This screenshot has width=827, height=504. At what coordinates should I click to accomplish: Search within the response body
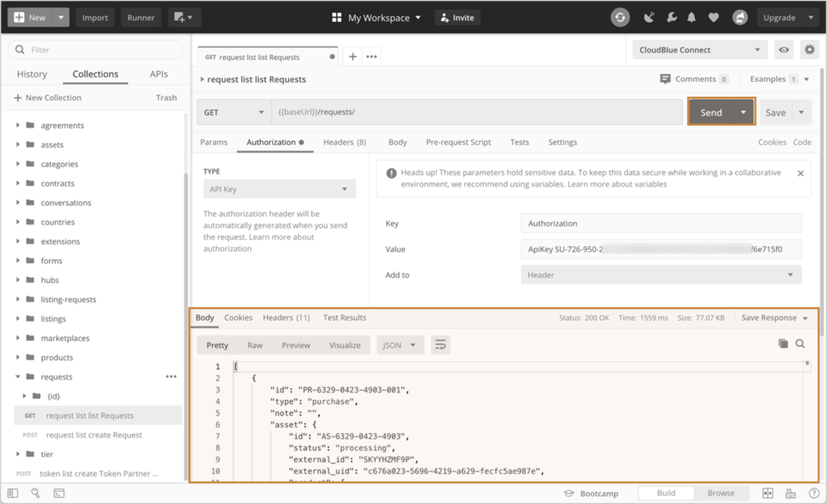pos(800,344)
